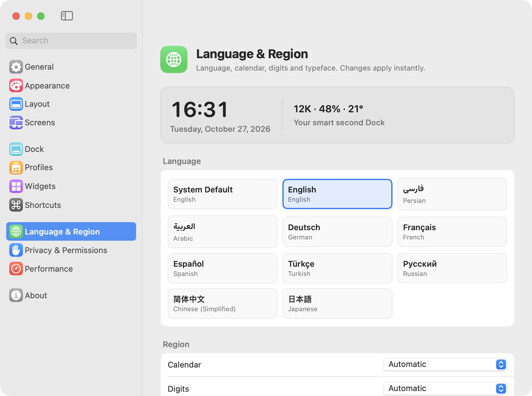532x396 pixels.
Task: Click the Appearance palette icon
Action: coord(16,86)
